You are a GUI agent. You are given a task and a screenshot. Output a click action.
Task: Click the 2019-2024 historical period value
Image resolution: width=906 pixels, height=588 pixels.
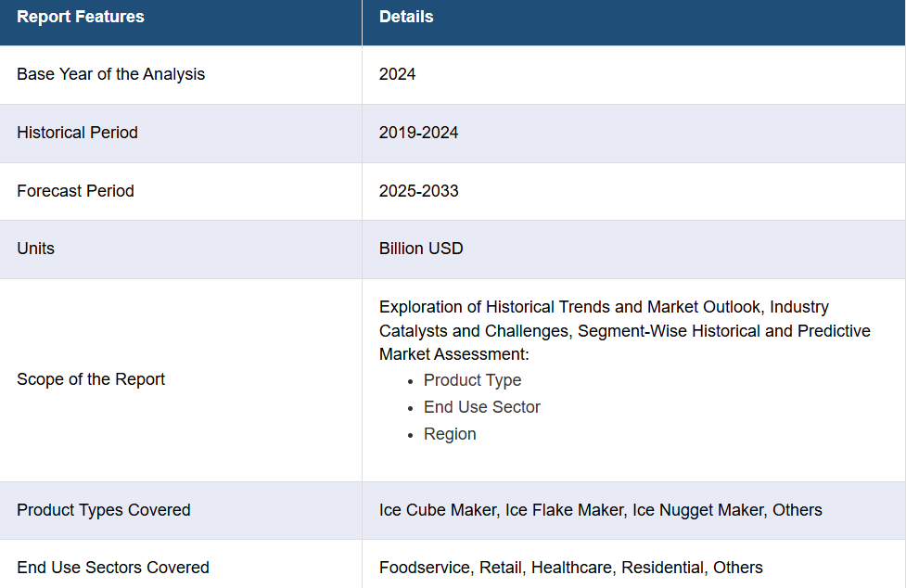click(418, 133)
